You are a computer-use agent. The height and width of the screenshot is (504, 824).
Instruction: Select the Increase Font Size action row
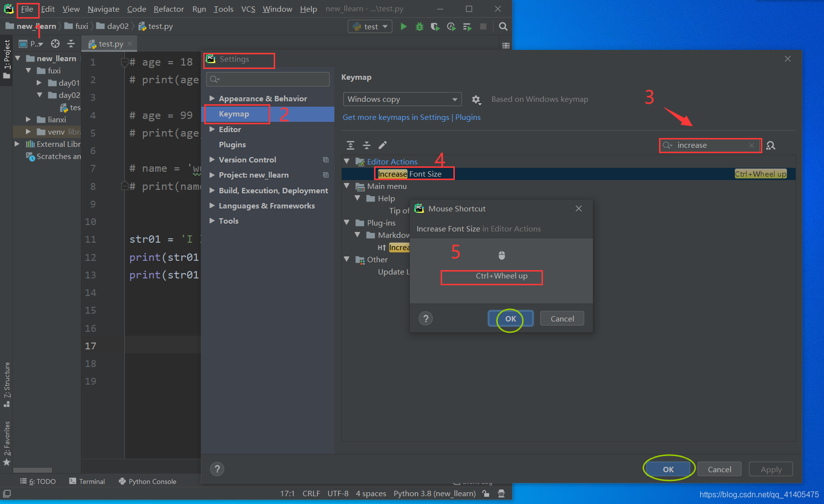click(x=568, y=174)
